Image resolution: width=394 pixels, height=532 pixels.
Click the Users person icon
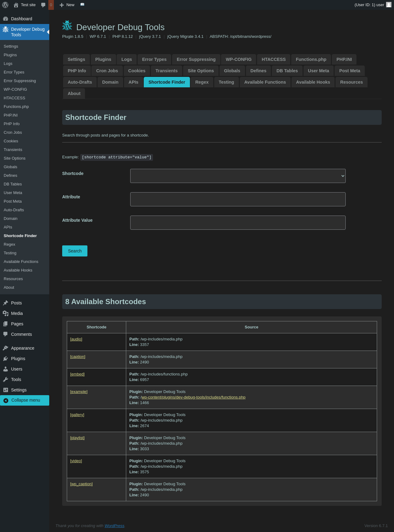click(x=6, y=369)
